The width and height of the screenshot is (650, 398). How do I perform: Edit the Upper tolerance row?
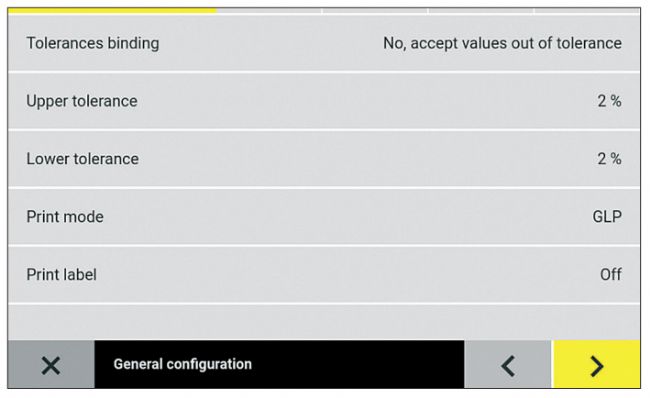click(x=324, y=101)
